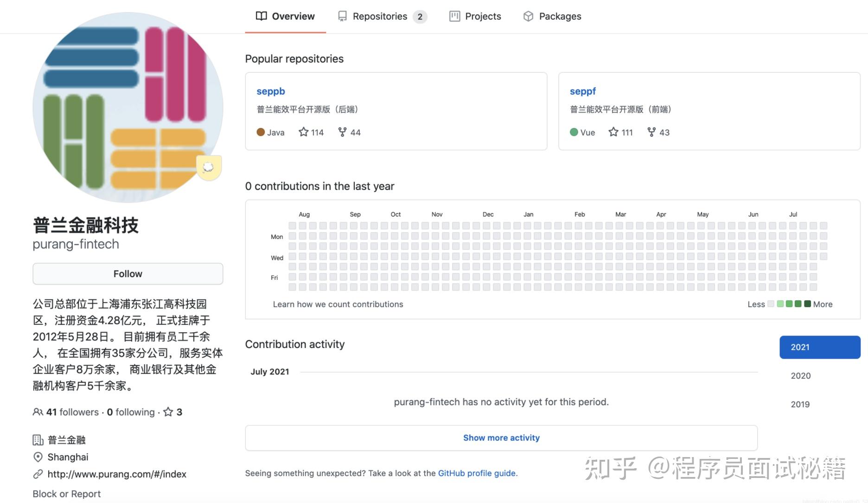This screenshot has width=868, height=503.
Task: Click the darkest green square in the Less/More legend
Action: 807,304
